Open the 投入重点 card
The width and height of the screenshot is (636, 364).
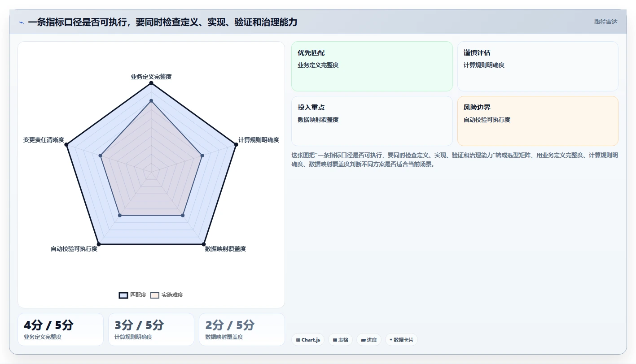pyautogui.click(x=372, y=121)
